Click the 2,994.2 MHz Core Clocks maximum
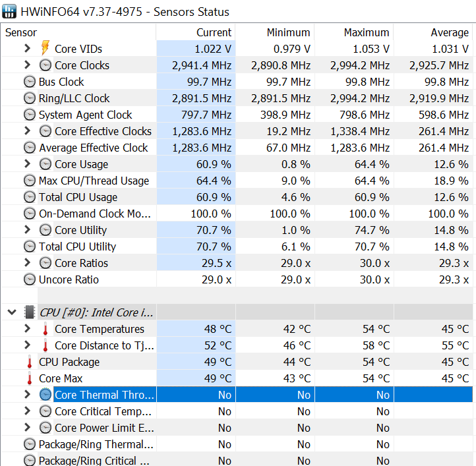The image size is (476, 466). pos(360,65)
